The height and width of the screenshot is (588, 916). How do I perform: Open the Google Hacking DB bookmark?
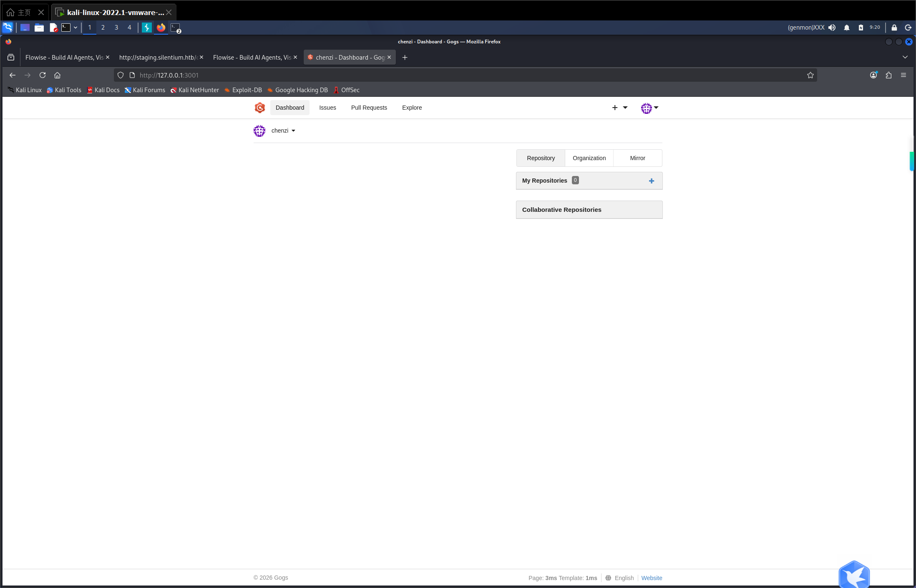click(x=297, y=90)
